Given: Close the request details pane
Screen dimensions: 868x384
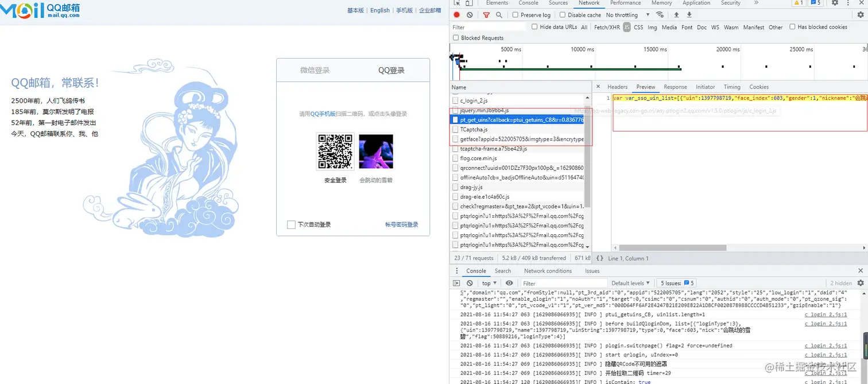Looking at the screenshot, I should tap(598, 87).
